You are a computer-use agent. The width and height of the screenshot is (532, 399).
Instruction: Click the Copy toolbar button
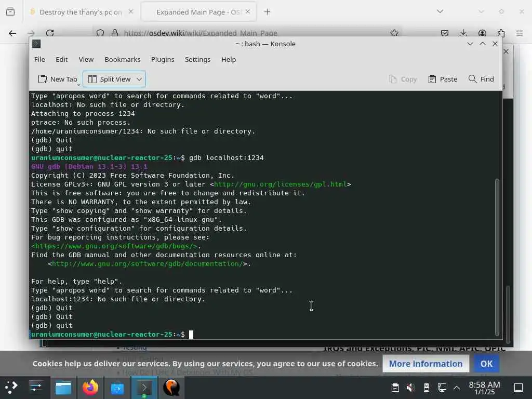[x=403, y=79]
